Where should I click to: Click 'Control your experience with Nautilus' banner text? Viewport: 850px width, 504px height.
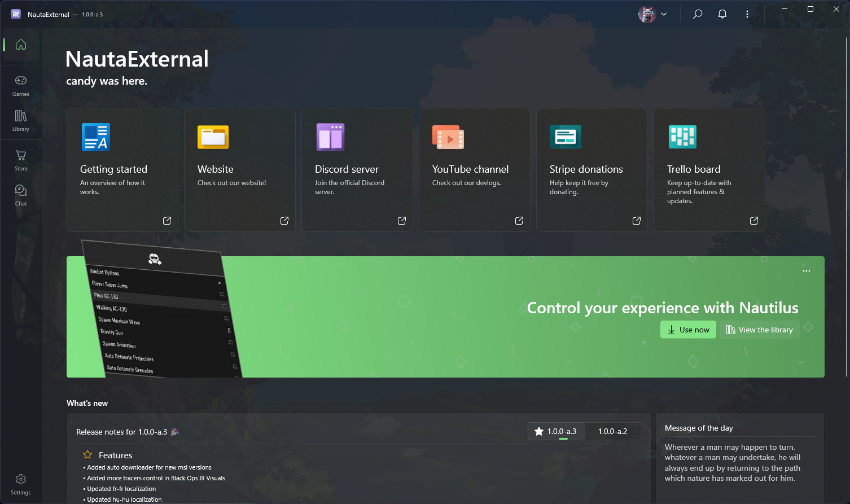pos(663,308)
